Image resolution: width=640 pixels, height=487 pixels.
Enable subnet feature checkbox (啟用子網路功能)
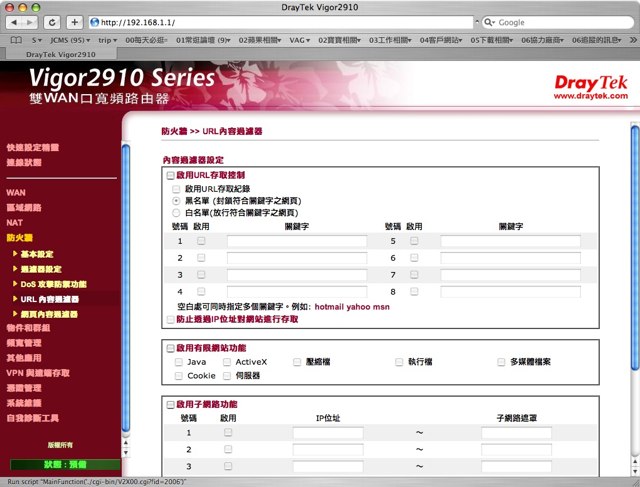(x=170, y=405)
